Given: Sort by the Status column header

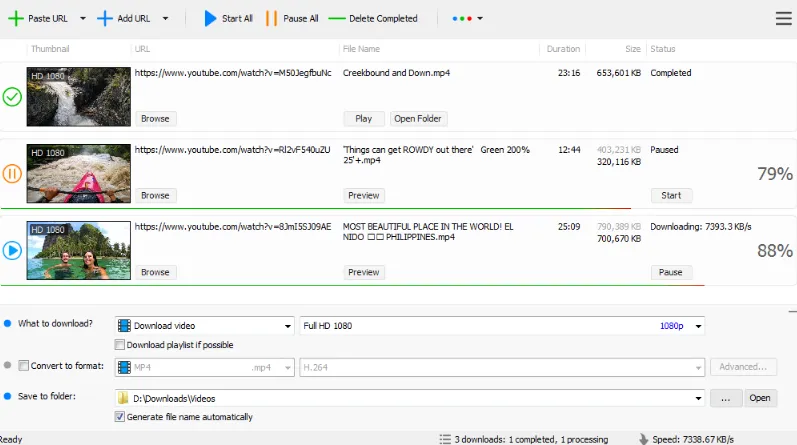Looking at the screenshot, I should [663, 49].
